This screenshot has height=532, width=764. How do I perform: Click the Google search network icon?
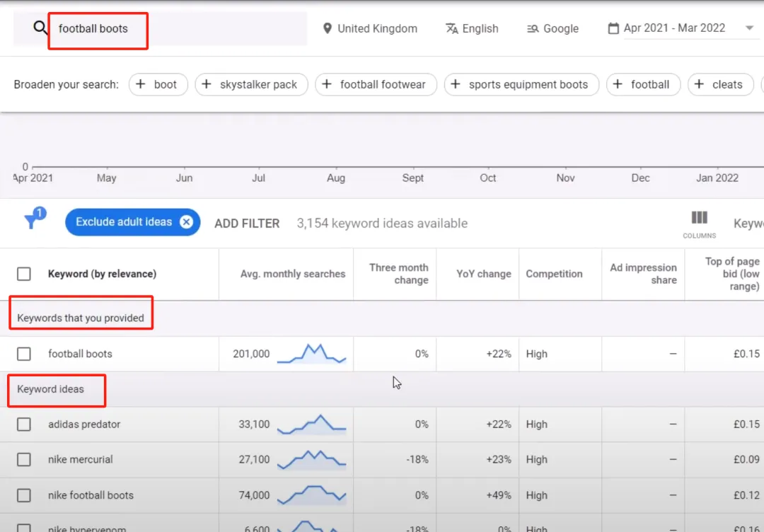pos(533,29)
